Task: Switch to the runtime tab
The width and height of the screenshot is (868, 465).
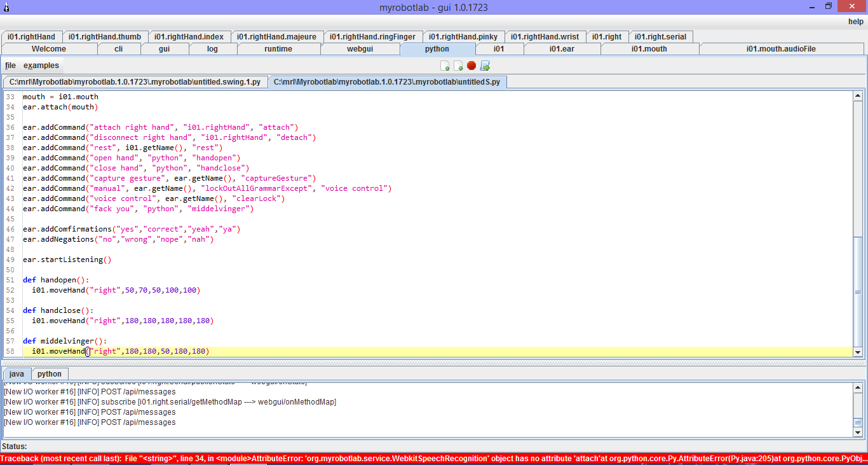Action: [x=278, y=49]
